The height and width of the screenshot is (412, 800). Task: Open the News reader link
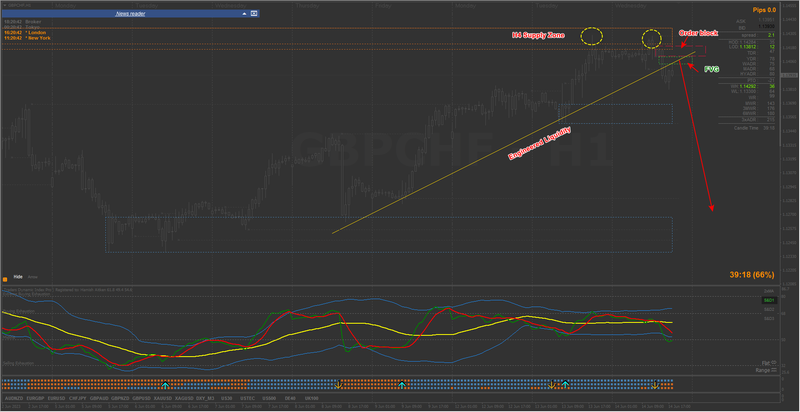131,14
